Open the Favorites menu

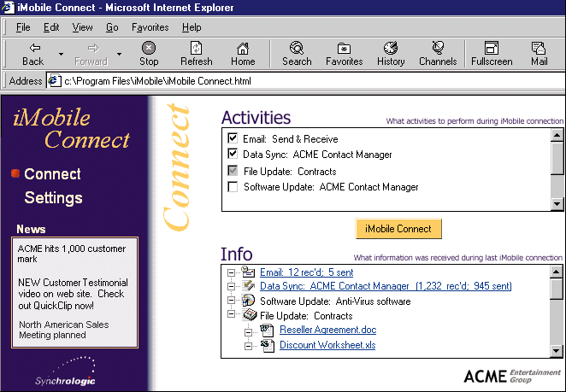[x=150, y=27]
